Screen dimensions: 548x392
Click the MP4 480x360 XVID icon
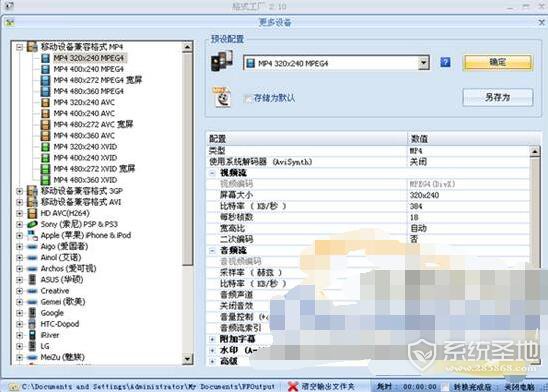[45, 180]
